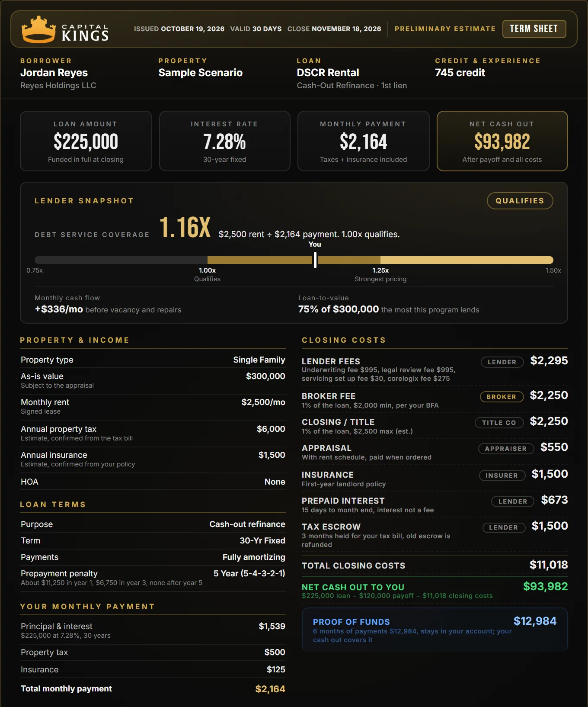This screenshot has width=588, height=707.
Task: Click LENDER tag beside Lender Fees
Action: click(502, 362)
